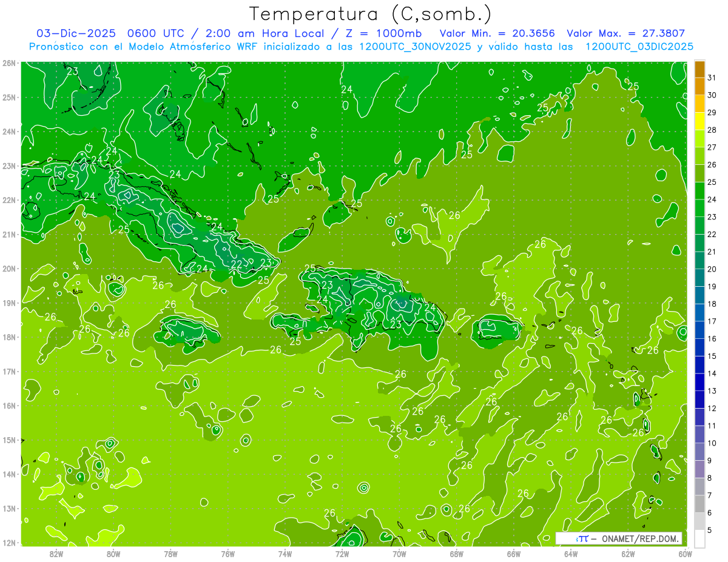This screenshot has height=562, width=728.
Task: Click the longitude axis label "76W"
Action: (227, 554)
